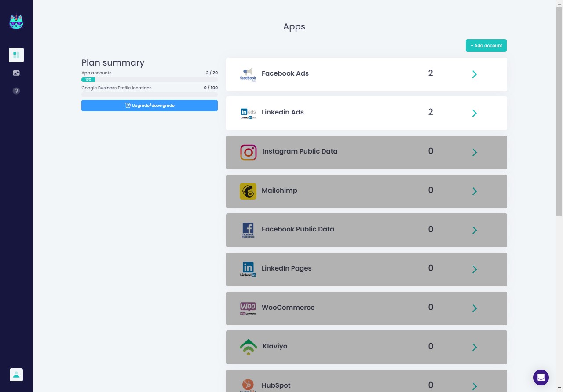Click the Plan summary heading
Screen dimensions: 563x392
[113, 62]
